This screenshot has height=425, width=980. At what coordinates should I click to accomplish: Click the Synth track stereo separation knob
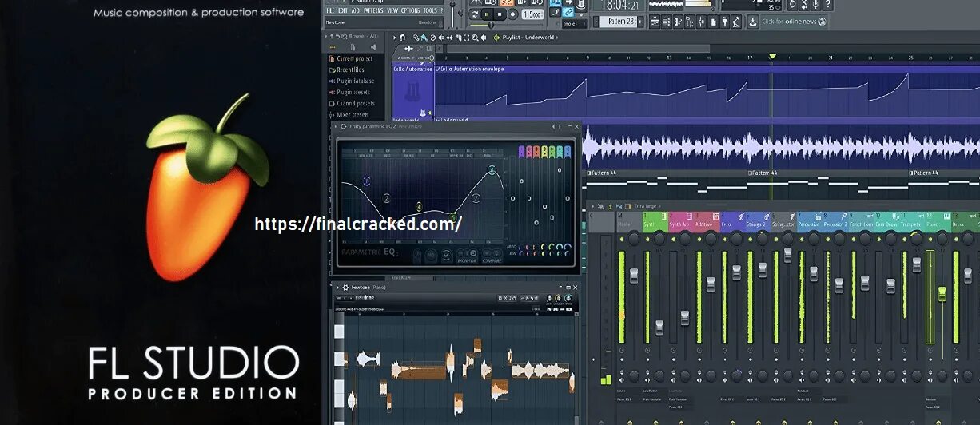[x=659, y=376]
